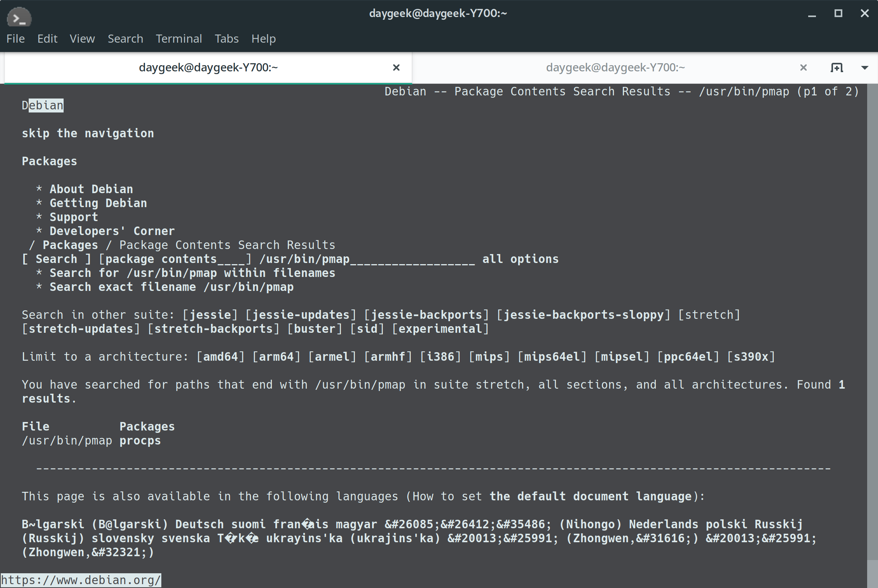Open the Packages heading link

[49, 161]
